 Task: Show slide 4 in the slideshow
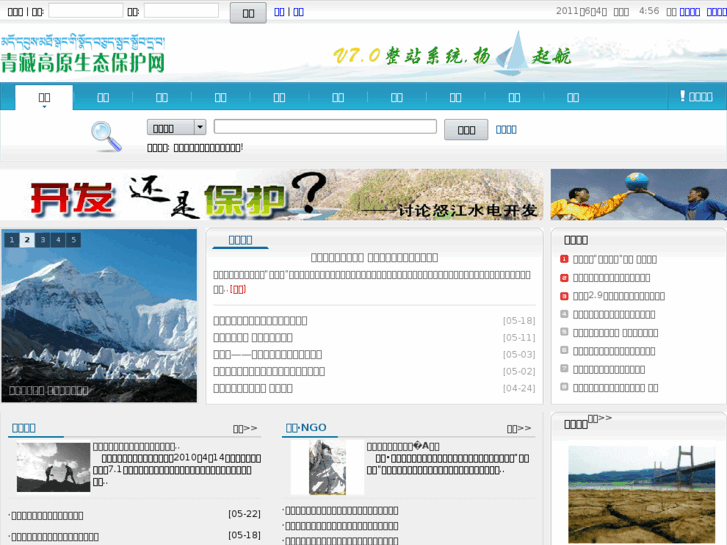click(58, 240)
